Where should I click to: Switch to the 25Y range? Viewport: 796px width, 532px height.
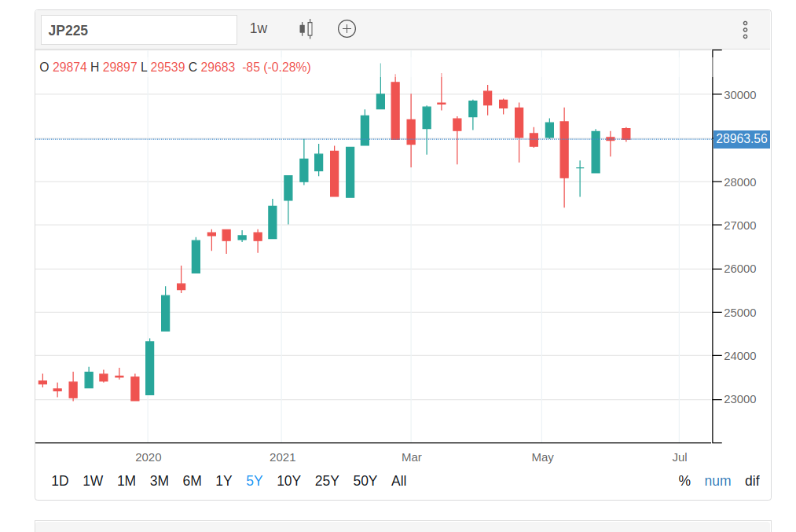point(327,481)
